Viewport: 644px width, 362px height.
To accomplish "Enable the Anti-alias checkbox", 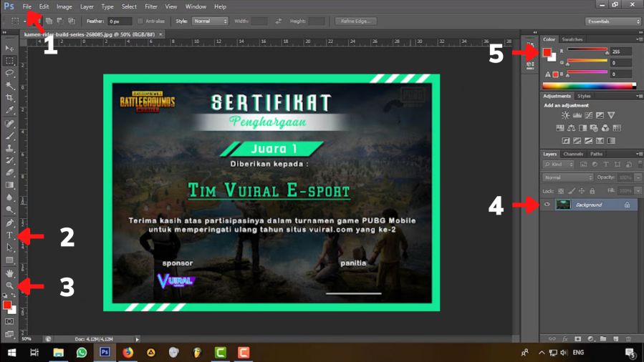I will click(140, 21).
